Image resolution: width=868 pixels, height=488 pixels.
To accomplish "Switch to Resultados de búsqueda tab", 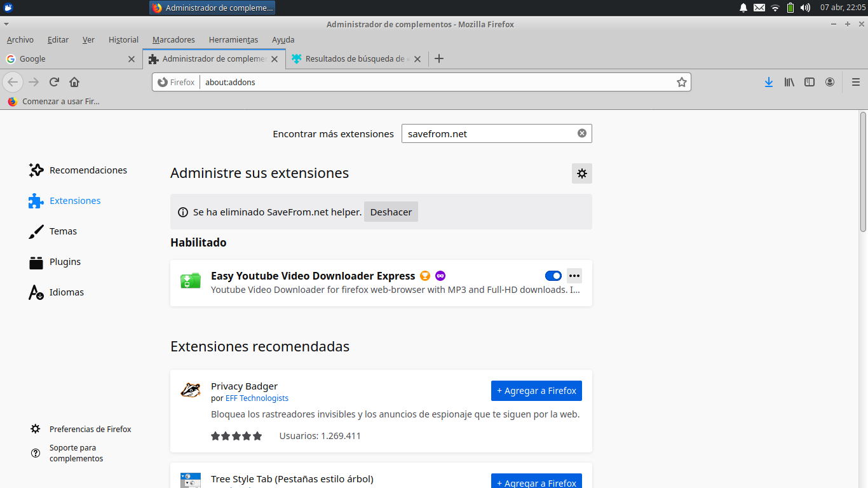I will [356, 58].
